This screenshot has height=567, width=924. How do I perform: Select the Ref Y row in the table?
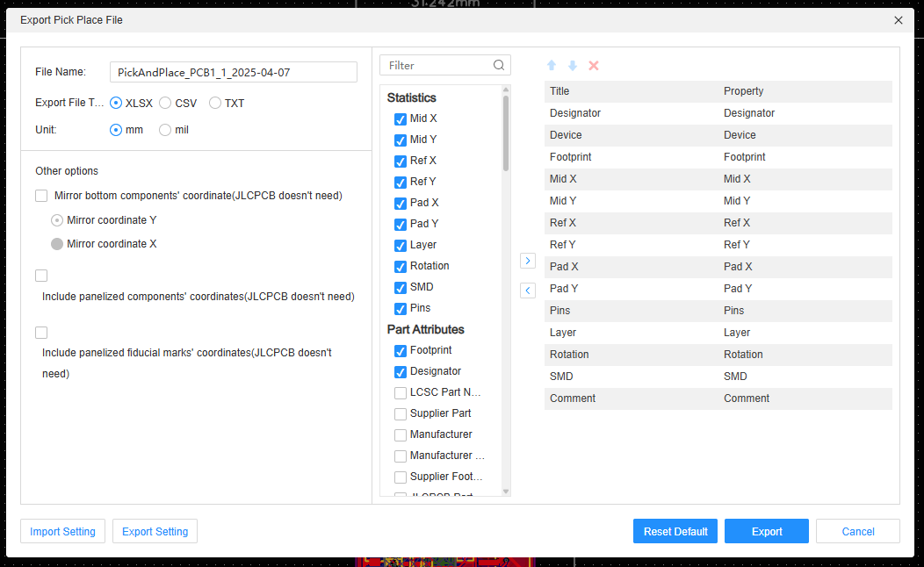(x=718, y=244)
